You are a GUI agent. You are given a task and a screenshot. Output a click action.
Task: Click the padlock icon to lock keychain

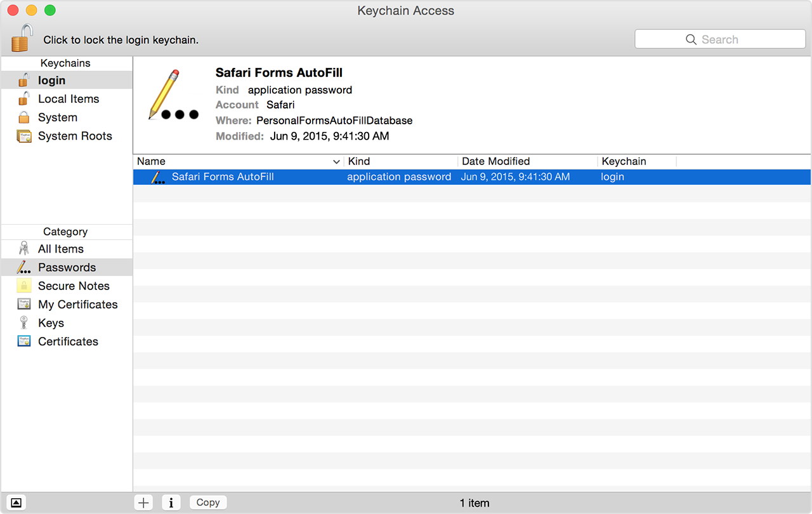tap(22, 38)
